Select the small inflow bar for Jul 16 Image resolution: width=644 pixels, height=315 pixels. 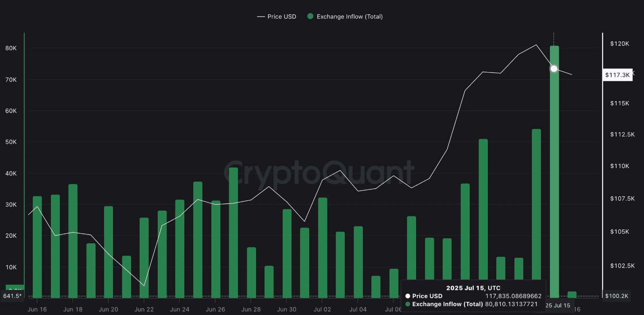click(572, 295)
